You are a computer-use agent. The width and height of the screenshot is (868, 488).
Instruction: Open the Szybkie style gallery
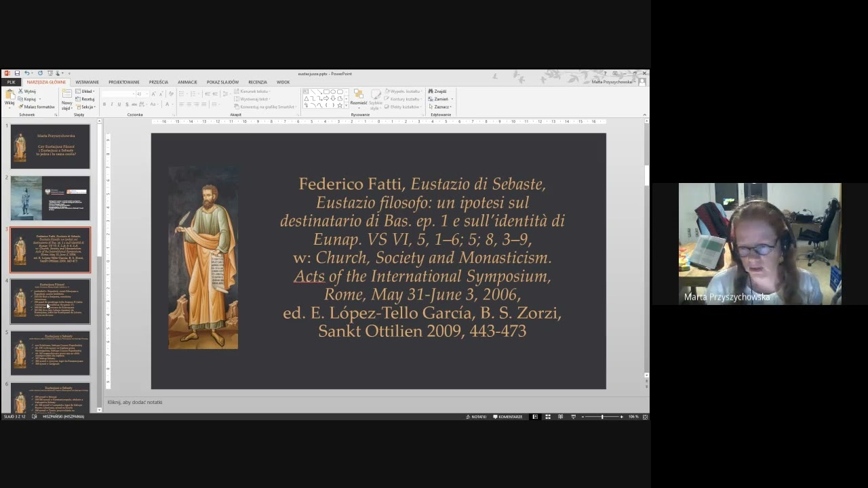click(x=376, y=99)
